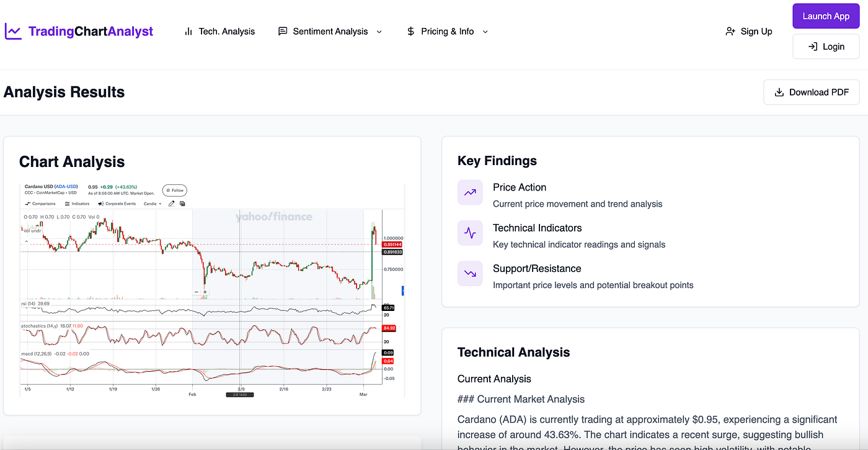Click the Support/Resistance trend-down icon
Viewport: 868px width, 450px height.
click(470, 274)
